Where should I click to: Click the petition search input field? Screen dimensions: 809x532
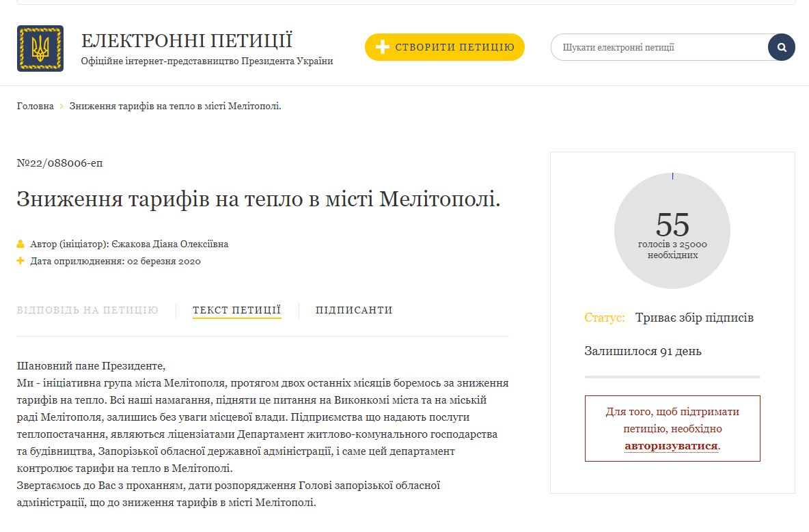point(659,48)
